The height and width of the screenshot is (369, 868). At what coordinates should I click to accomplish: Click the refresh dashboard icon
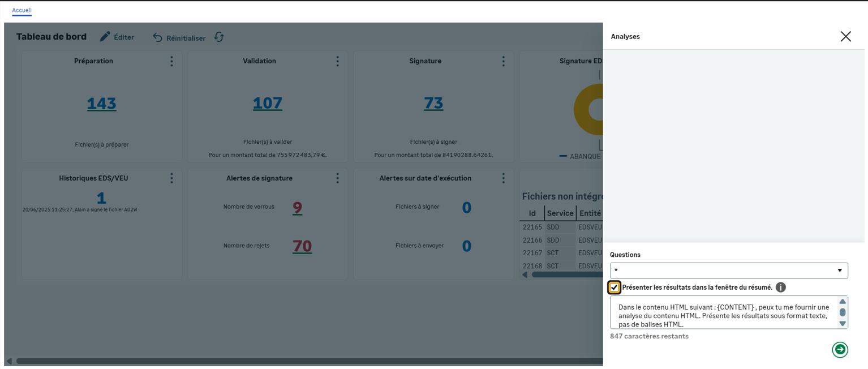(219, 37)
